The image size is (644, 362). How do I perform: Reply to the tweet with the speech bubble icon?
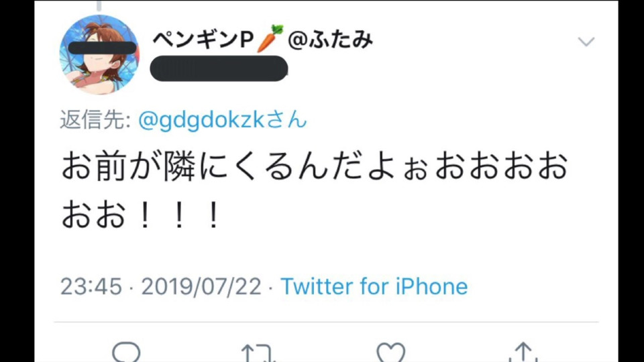126,352
